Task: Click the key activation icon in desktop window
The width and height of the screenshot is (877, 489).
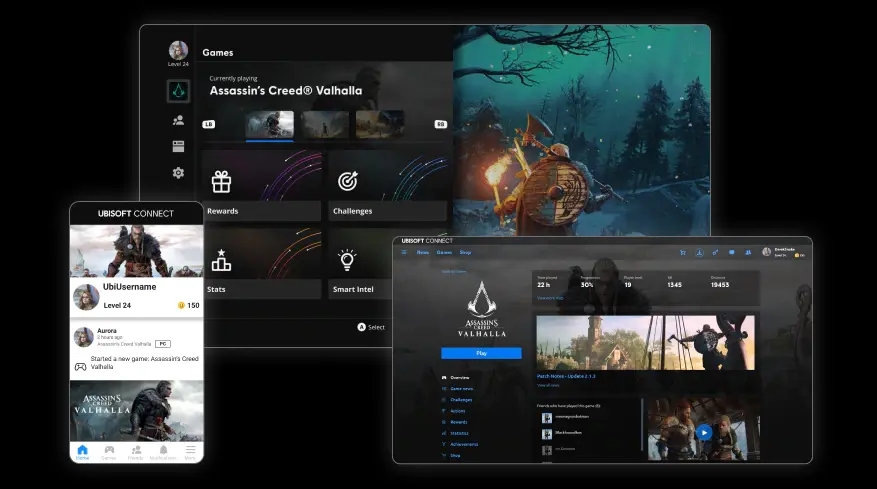Action: click(715, 253)
